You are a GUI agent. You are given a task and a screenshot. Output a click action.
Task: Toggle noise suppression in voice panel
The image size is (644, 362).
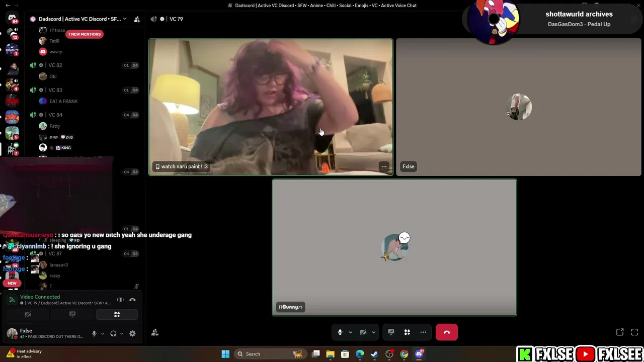120,300
